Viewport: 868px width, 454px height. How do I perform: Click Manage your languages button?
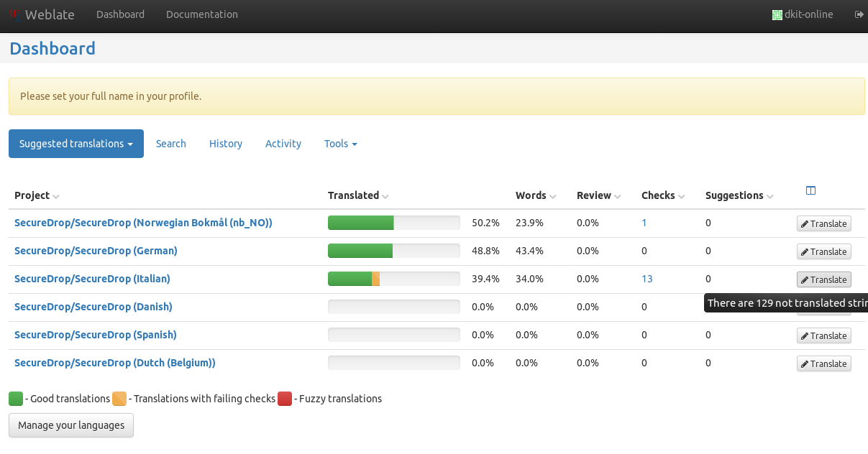[x=71, y=425]
